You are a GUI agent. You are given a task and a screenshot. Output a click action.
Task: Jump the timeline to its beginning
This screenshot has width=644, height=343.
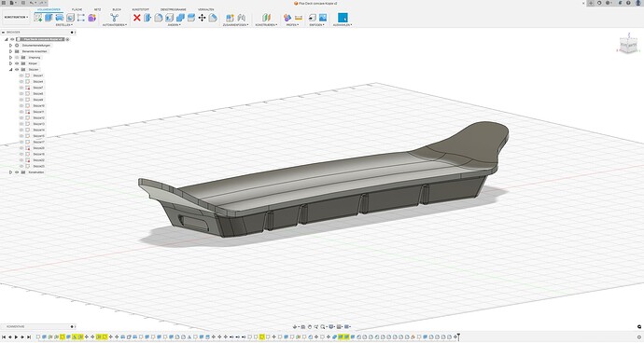[x=4, y=336]
